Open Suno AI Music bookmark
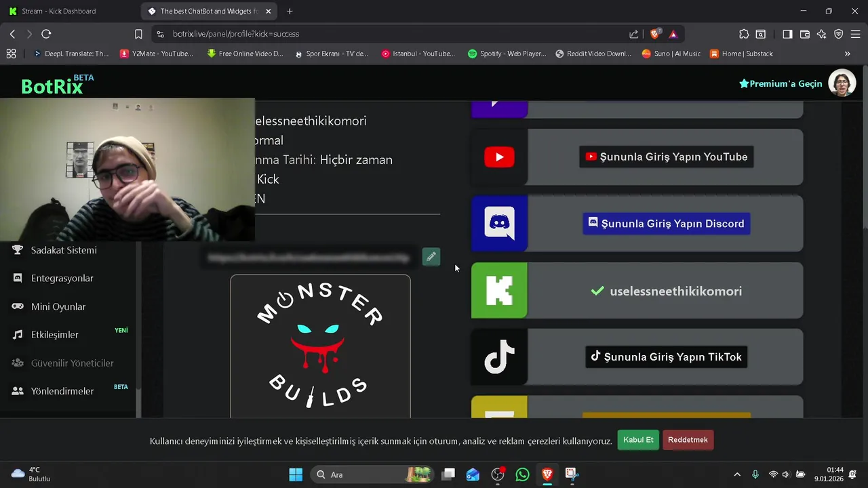The height and width of the screenshot is (488, 868). [671, 54]
